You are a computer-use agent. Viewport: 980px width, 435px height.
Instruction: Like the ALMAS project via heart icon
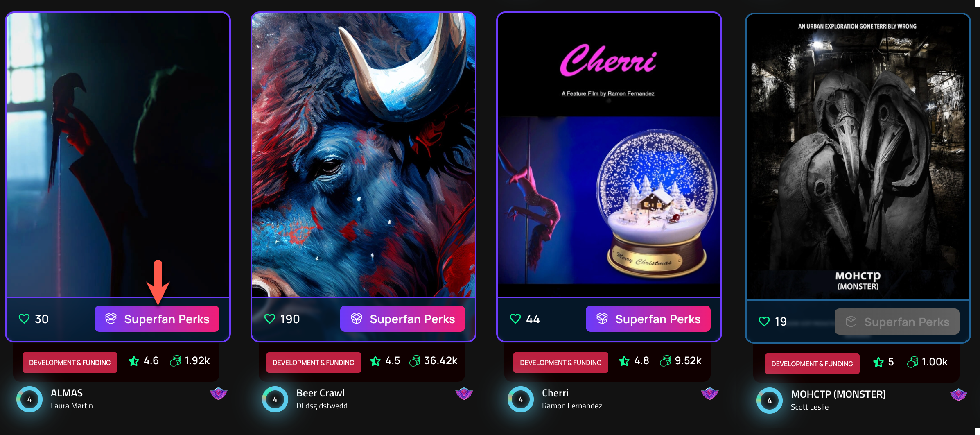[x=24, y=319]
